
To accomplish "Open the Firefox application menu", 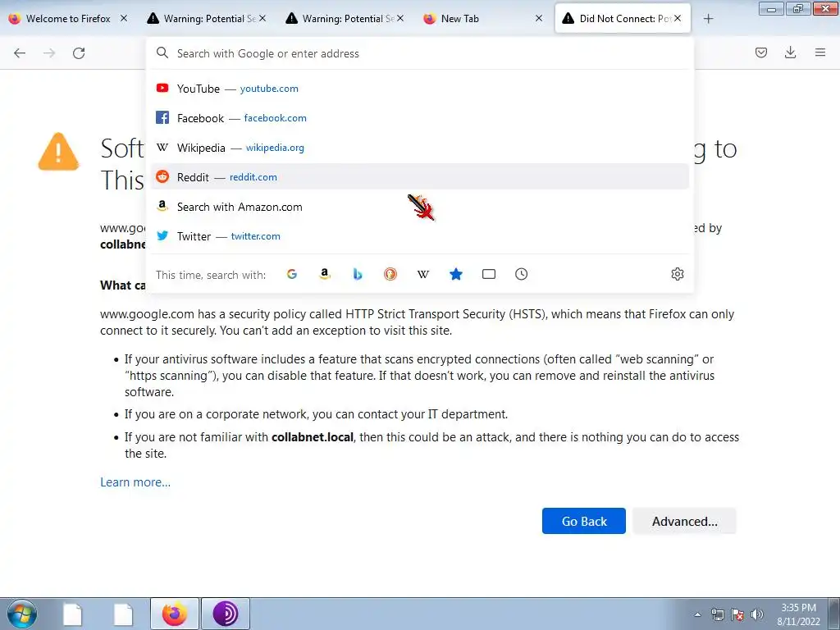I will coord(819,52).
